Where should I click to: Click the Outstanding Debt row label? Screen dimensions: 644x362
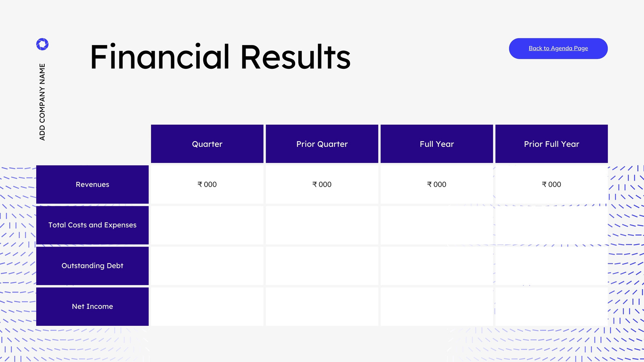[x=93, y=266]
